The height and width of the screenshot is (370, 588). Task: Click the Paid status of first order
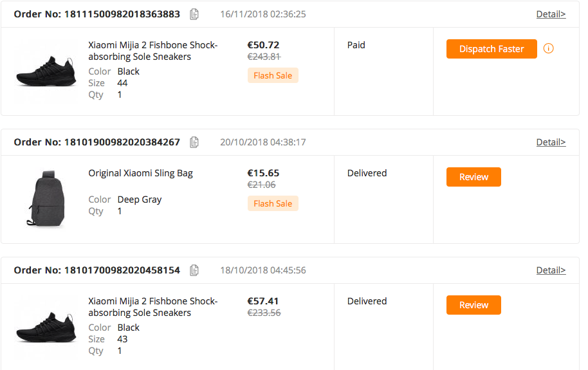point(356,45)
